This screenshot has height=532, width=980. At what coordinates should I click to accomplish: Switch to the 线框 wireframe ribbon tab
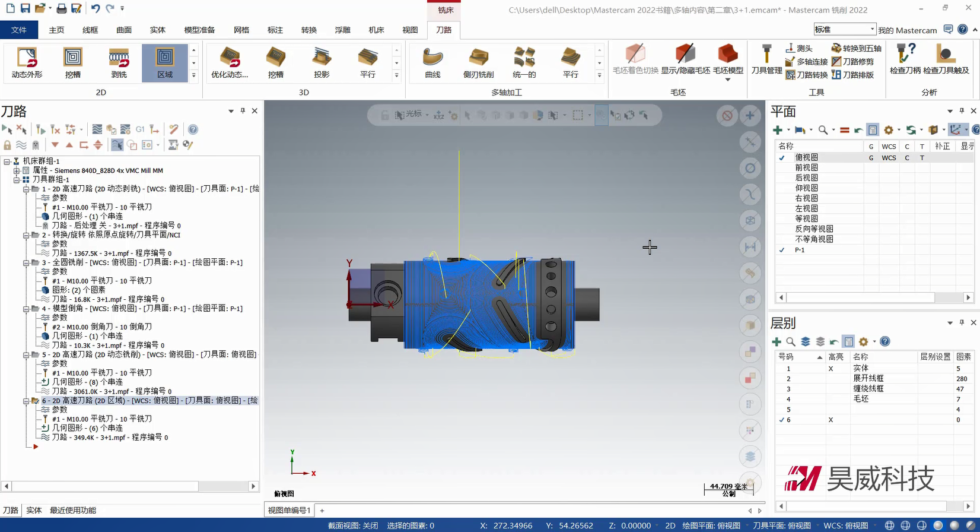(90, 30)
